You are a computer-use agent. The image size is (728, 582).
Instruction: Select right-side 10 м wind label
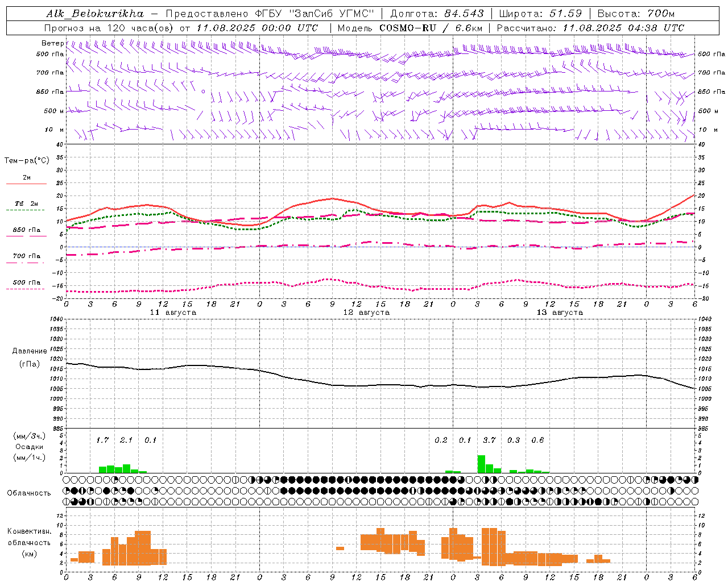tap(707, 130)
